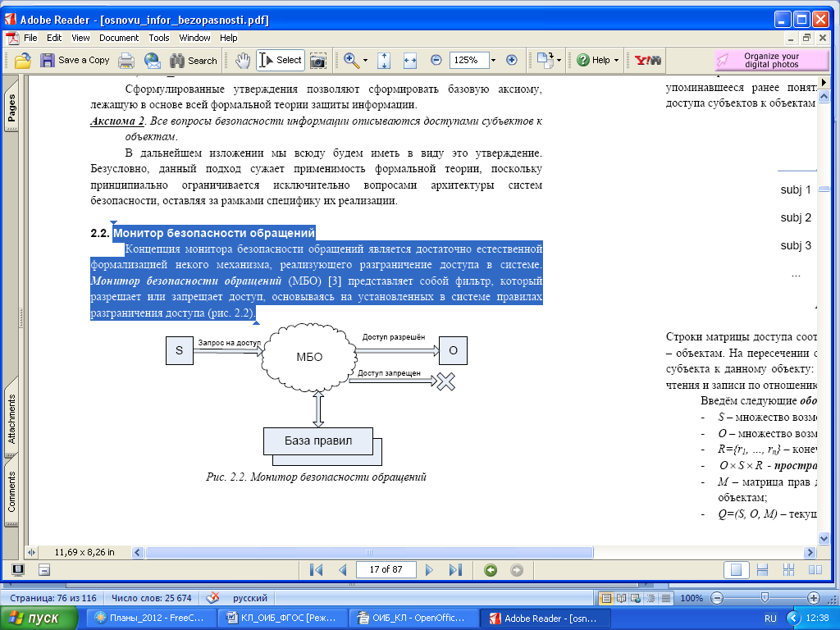Open the Comments side tab

click(x=11, y=491)
